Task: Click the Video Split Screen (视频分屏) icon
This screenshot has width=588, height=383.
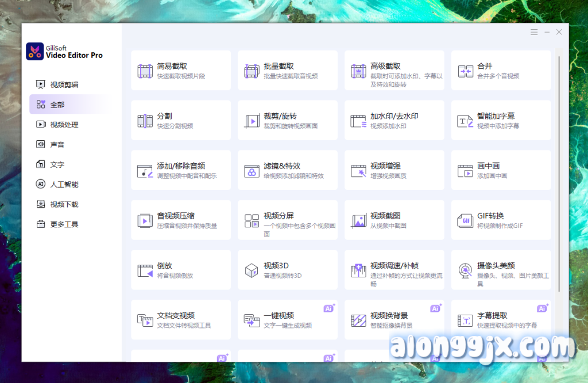Action: [x=252, y=221]
